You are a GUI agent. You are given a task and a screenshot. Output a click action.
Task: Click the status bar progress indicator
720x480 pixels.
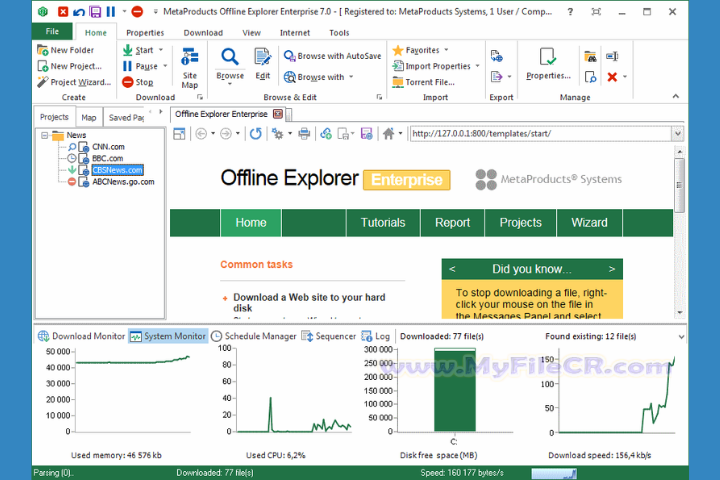click(554, 473)
